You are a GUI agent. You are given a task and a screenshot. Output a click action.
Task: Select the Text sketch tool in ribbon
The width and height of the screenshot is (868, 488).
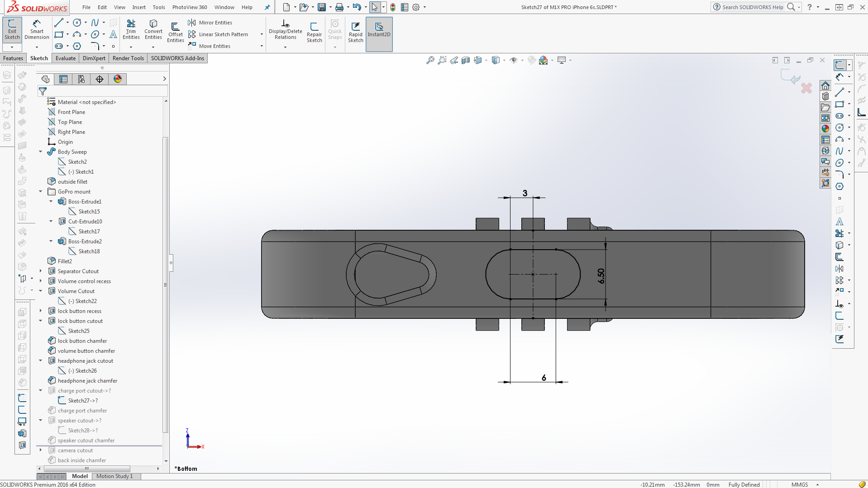click(x=113, y=34)
